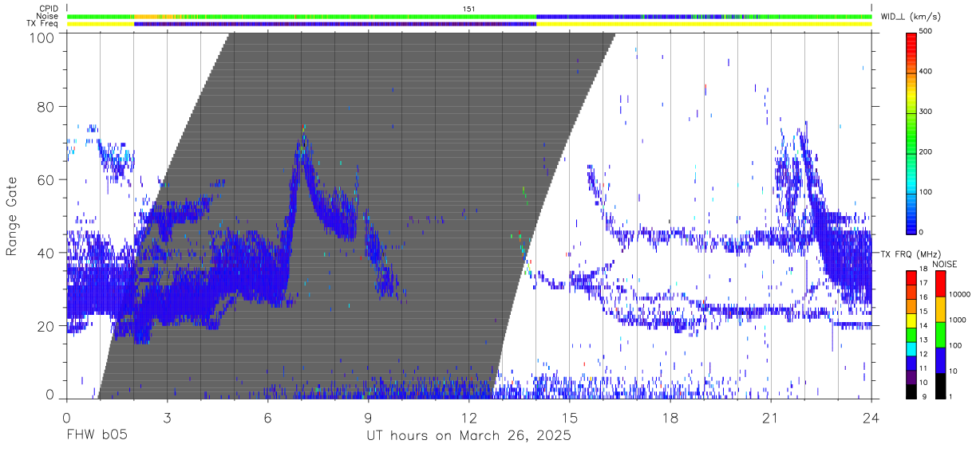Click the '80' tick on the Range Gate axis

tap(47, 106)
